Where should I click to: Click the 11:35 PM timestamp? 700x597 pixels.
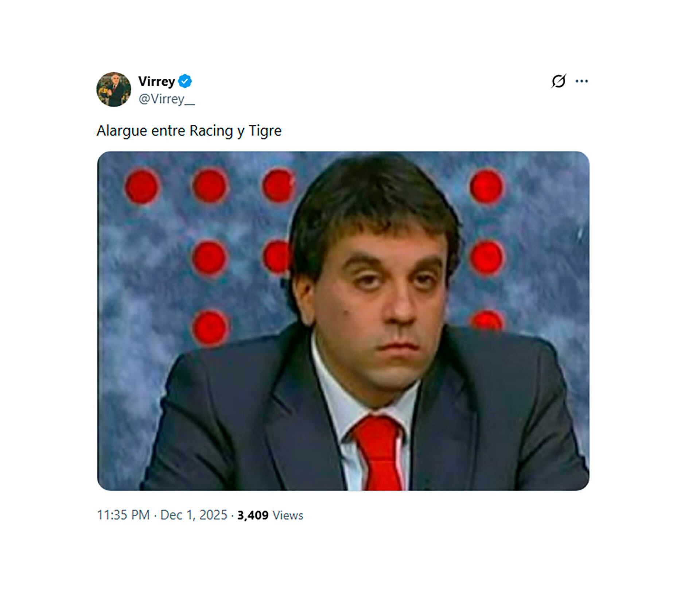tap(123, 515)
